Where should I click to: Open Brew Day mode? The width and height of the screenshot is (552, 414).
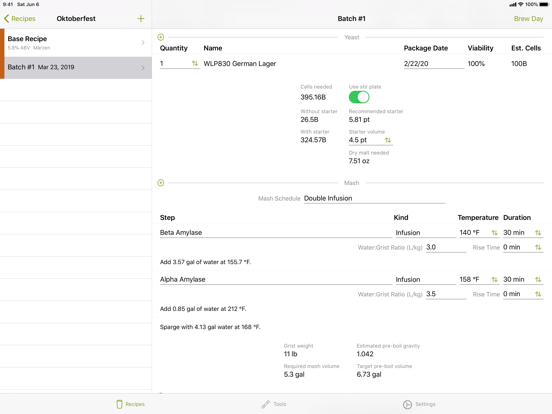(x=528, y=19)
